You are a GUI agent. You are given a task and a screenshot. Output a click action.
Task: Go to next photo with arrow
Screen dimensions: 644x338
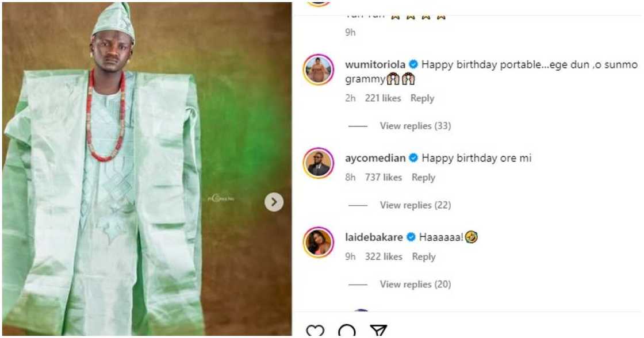(274, 202)
